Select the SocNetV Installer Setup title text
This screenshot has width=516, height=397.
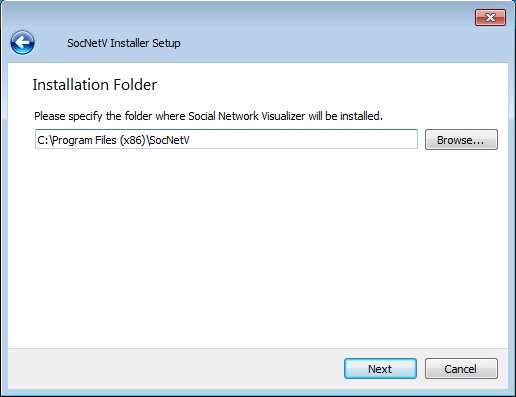point(124,43)
